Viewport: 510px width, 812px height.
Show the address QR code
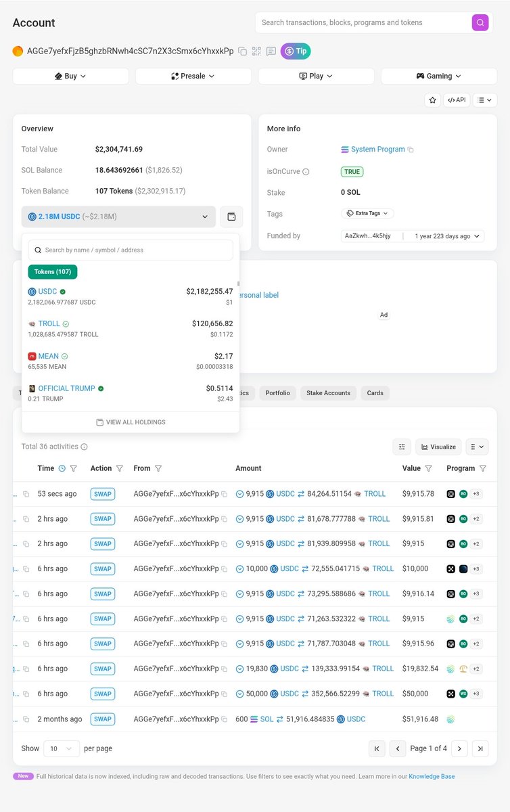(256, 51)
